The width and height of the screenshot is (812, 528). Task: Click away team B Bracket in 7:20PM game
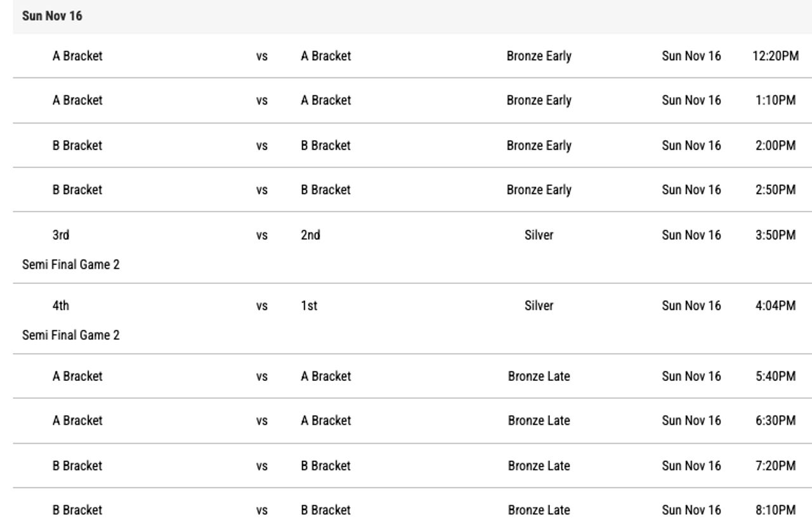click(325, 465)
